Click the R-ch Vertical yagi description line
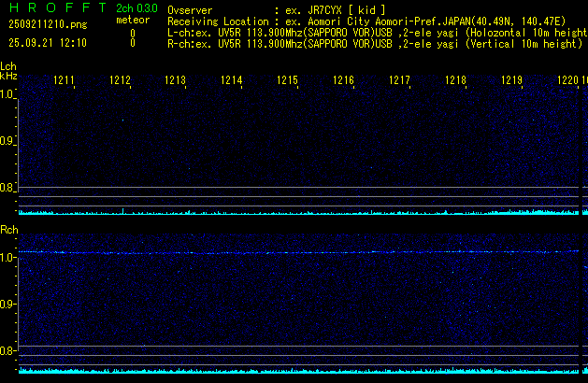The height and width of the screenshot is (383, 588). (x=374, y=43)
